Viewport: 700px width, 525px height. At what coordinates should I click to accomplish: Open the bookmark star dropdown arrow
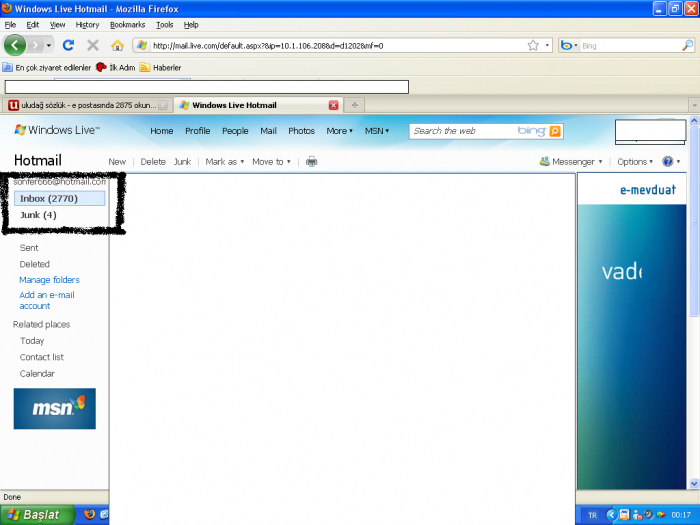(x=547, y=46)
